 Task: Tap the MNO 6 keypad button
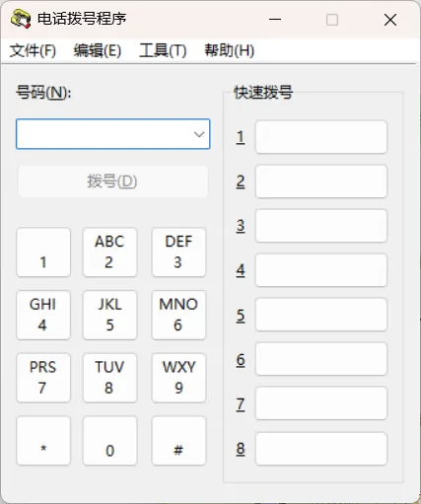(x=178, y=315)
